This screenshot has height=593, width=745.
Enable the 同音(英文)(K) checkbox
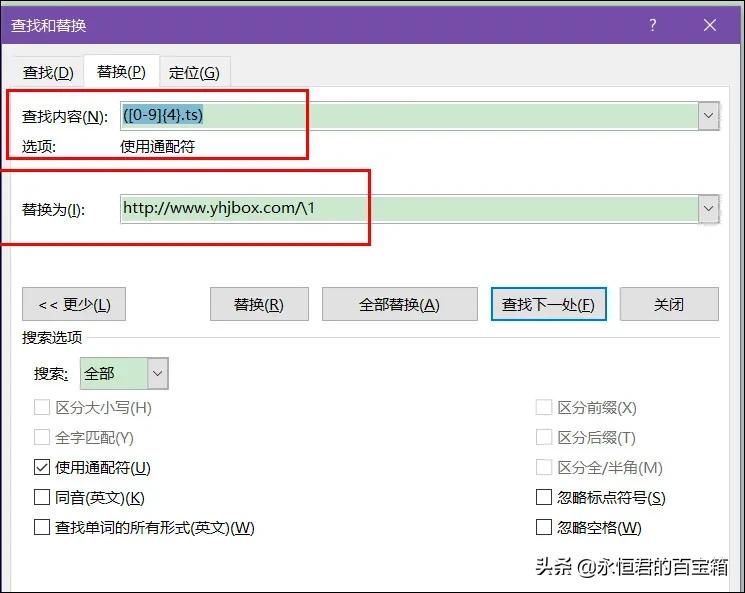click(42, 497)
